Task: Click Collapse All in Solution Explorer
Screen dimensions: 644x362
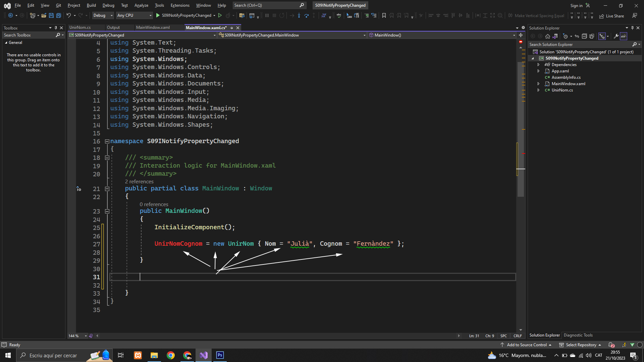Action: pos(584,36)
